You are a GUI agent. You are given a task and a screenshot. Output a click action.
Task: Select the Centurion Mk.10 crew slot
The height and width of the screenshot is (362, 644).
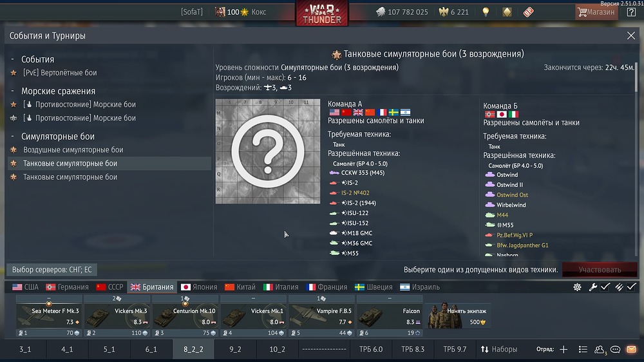click(185, 316)
